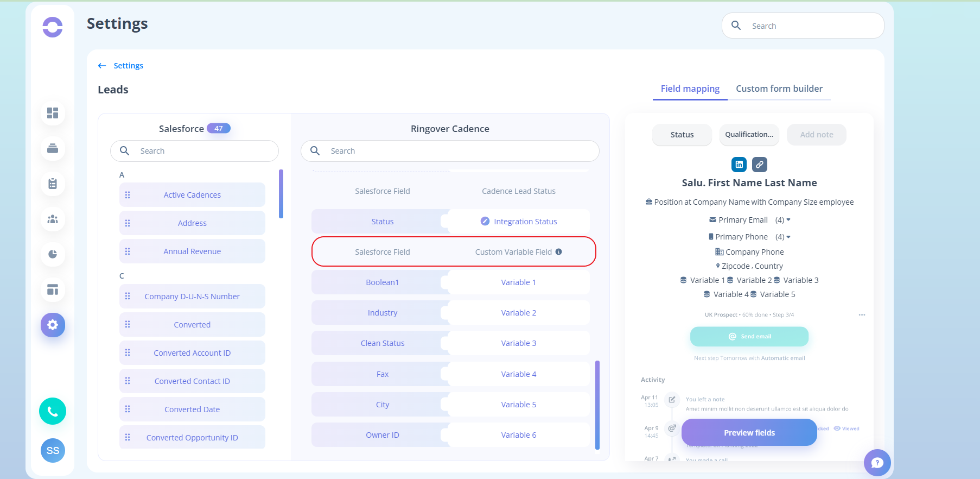
Task: Select the Converted Opportunity ID field
Action: (192, 437)
